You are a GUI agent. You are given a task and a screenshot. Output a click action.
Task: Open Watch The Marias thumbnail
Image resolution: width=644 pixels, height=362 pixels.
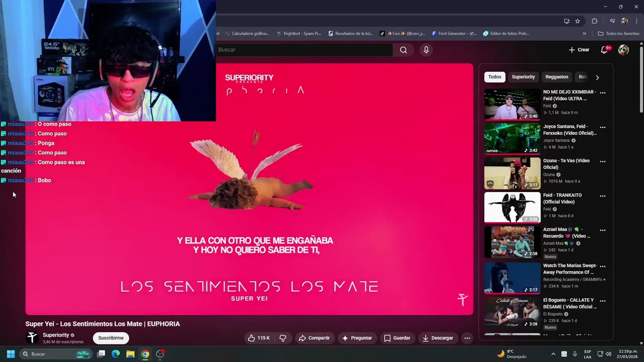tap(512, 278)
